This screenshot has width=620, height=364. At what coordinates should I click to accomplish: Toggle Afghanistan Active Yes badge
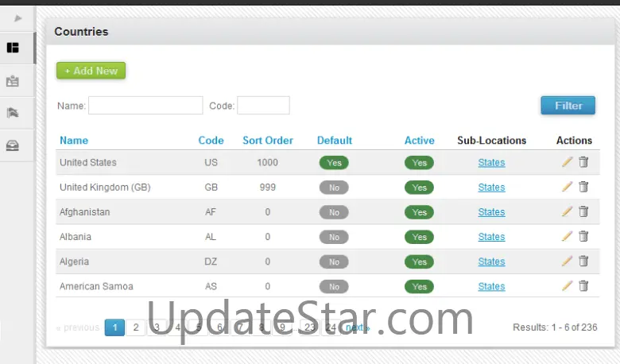click(x=419, y=212)
